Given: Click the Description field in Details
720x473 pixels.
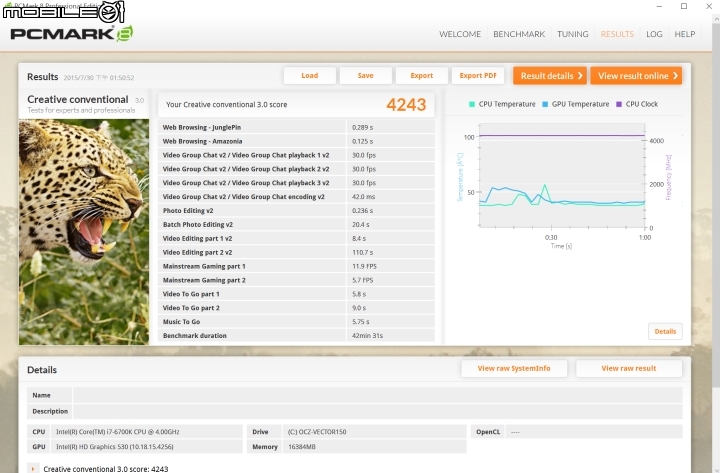Looking at the screenshot, I should point(377,411).
